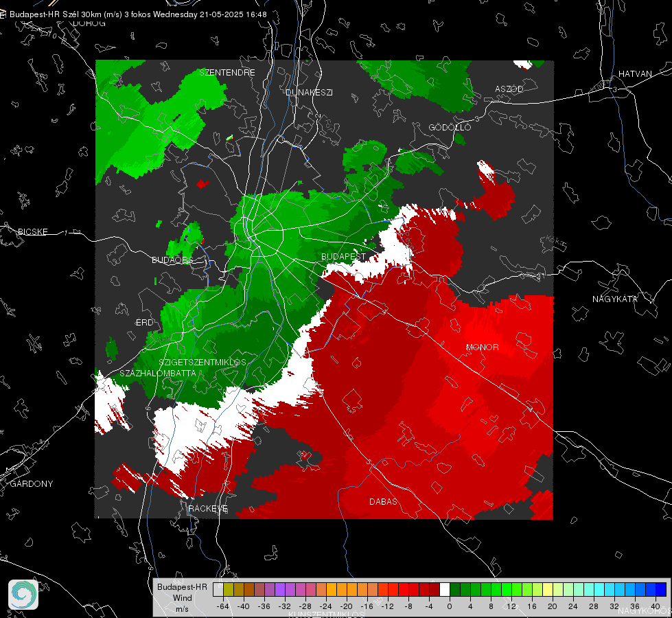This screenshot has width=672, height=618.
Task: Click the 28 legend tick label
Action: [x=594, y=606]
